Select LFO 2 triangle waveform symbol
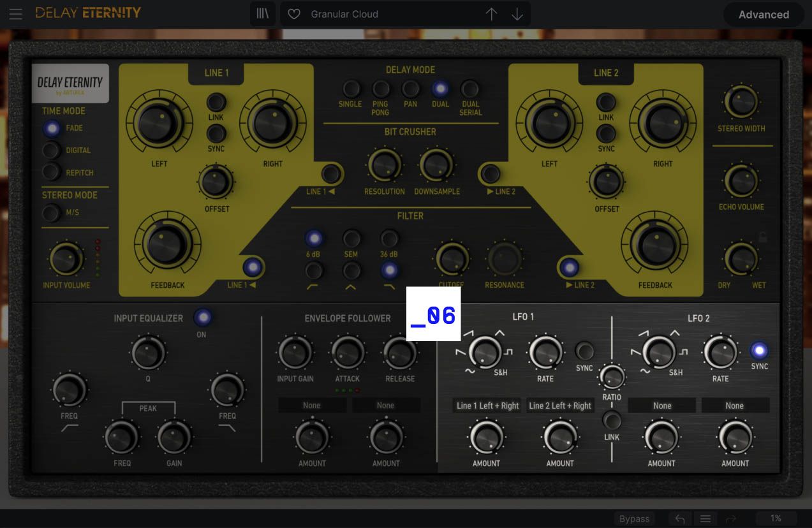This screenshot has width=812, height=528. pos(675,334)
